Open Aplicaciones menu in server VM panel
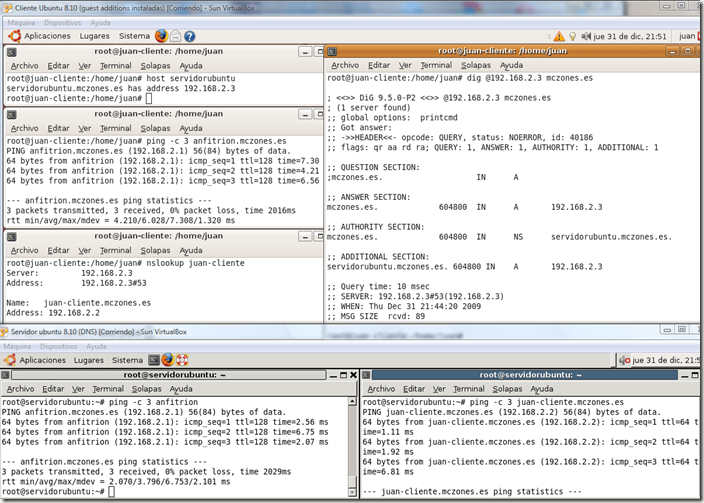Screen dimensions: 704x503 [43, 360]
